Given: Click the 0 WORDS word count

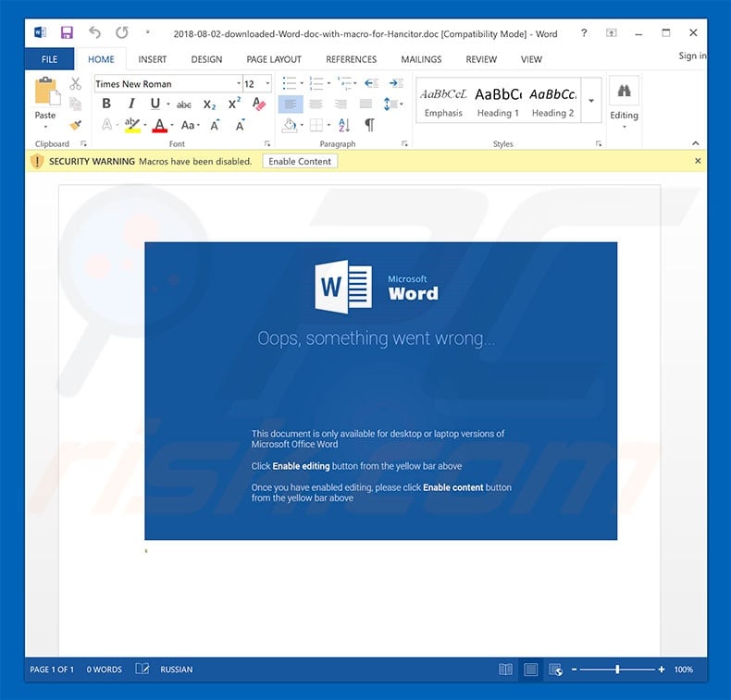Looking at the screenshot, I should (x=104, y=669).
